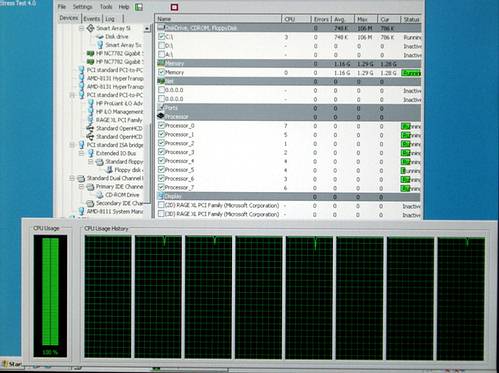Click the Status column header
This screenshot has height=373, width=499.
click(x=411, y=19)
